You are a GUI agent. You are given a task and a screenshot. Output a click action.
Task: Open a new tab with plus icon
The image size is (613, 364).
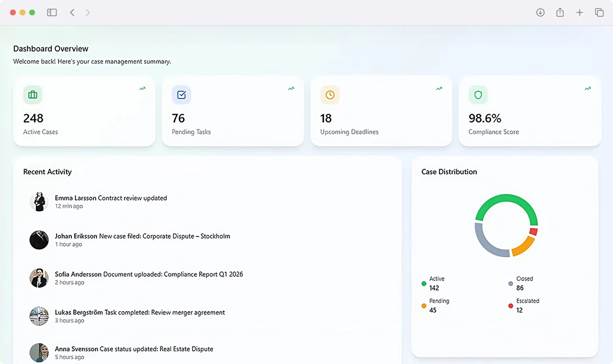pos(579,12)
